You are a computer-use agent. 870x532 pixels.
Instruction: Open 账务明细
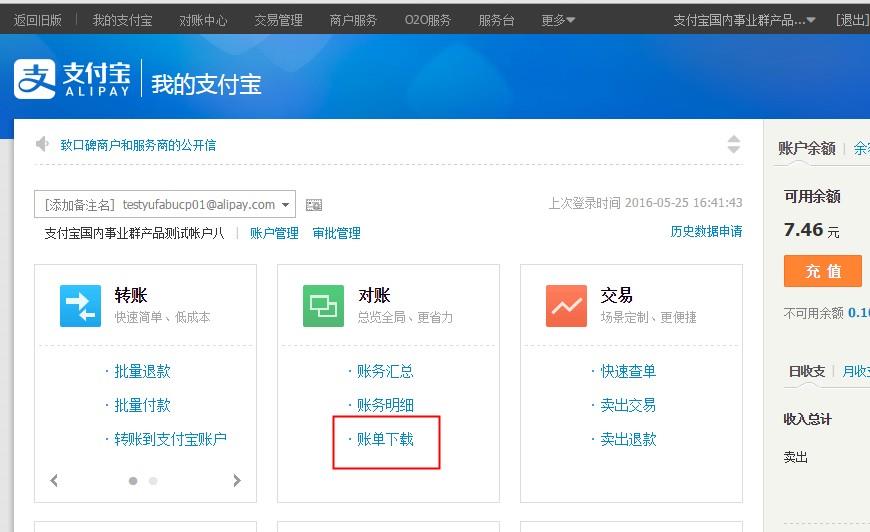[x=385, y=405]
